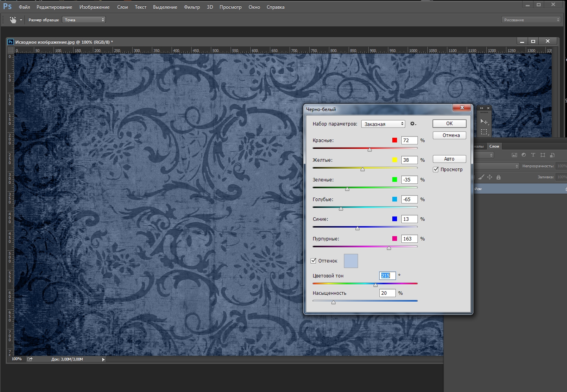Filter layers by shape icon
Screen dimensions: 567x392
pos(543,155)
